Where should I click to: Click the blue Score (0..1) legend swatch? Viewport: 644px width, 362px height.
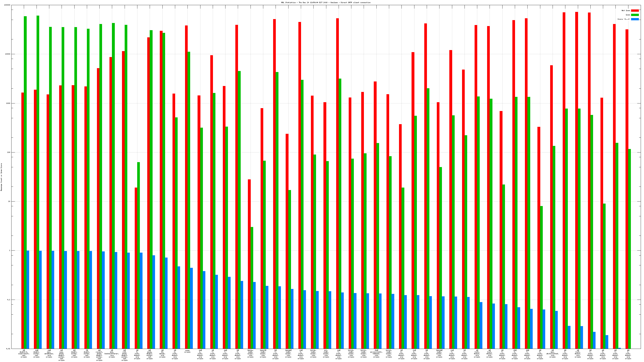click(635, 19)
